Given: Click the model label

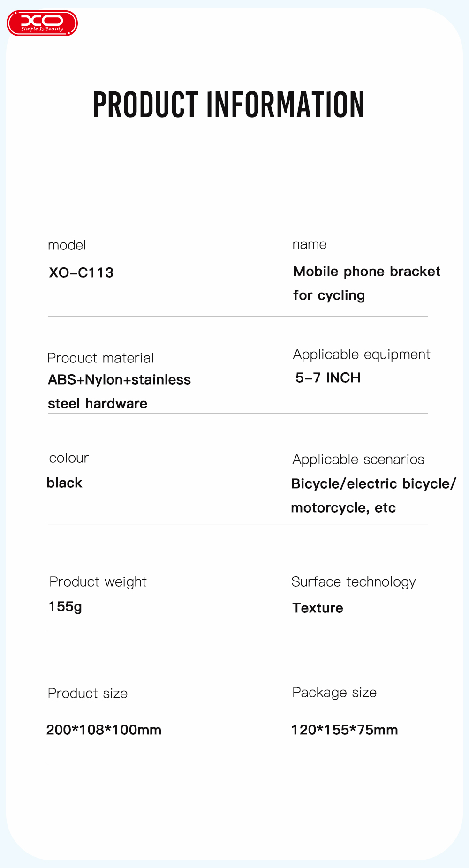Looking at the screenshot, I should 67,245.
